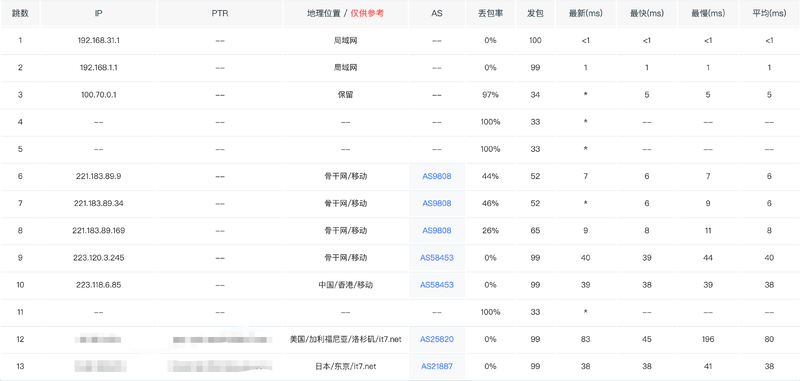Viewport: 800px width, 381px height.
Task: Click the 最新(ms) column header
Action: coord(586,14)
